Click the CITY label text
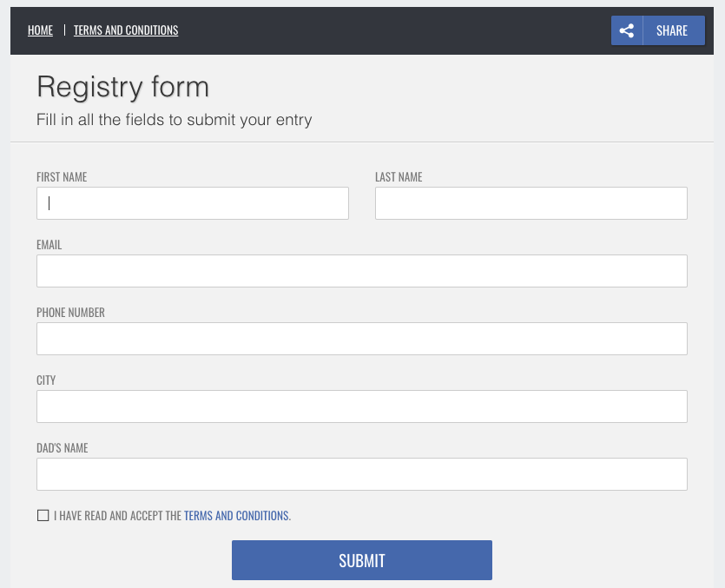The width and height of the screenshot is (725, 588). coord(46,380)
